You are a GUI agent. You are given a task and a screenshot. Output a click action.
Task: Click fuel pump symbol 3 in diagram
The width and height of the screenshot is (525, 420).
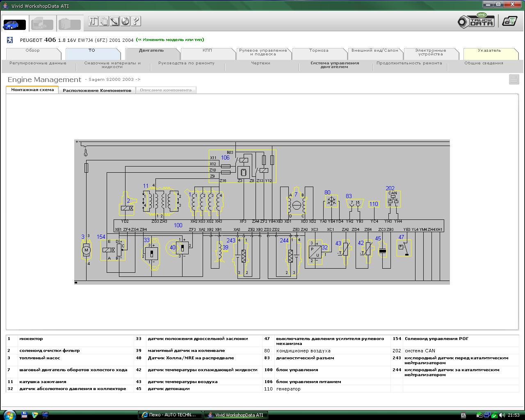pos(86,250)
